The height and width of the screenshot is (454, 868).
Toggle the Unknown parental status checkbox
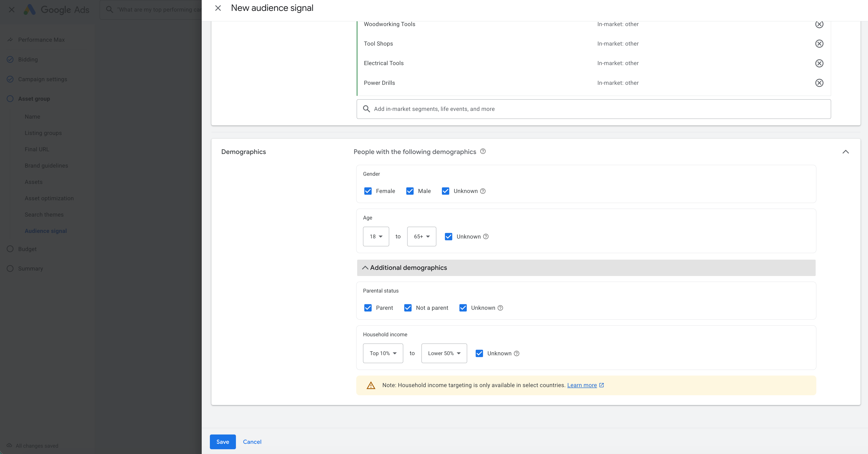463,308
